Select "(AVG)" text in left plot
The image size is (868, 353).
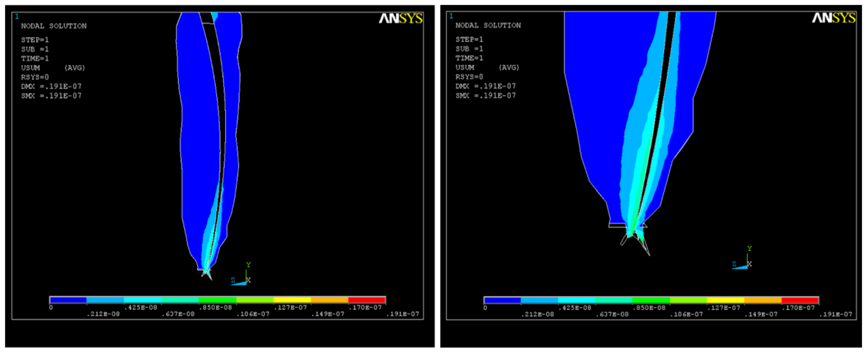tap(75, 68)
